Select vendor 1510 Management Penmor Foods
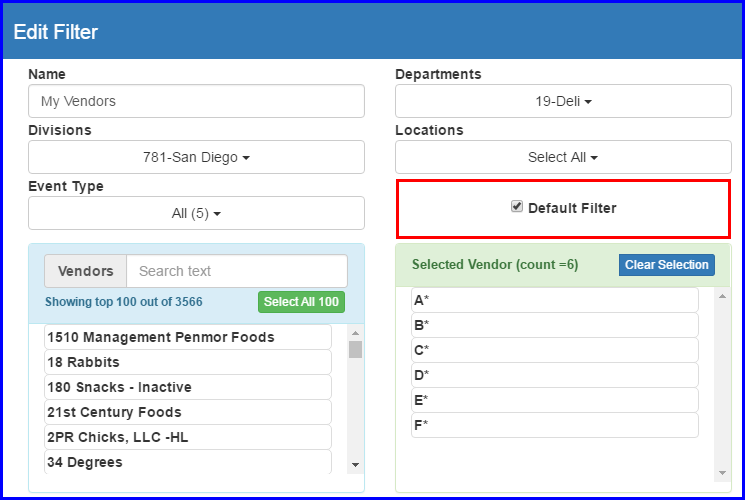Screen dimensions: 745x500 tap(187, 337)
